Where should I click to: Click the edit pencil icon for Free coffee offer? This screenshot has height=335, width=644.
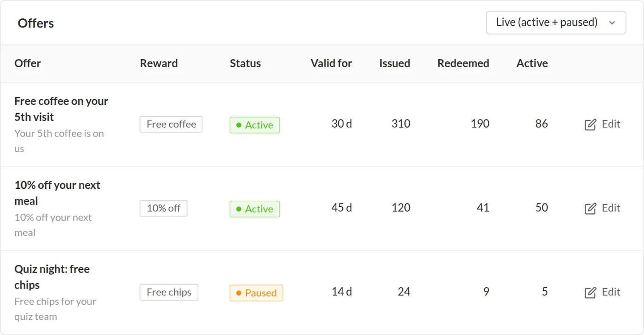[590, 125]
